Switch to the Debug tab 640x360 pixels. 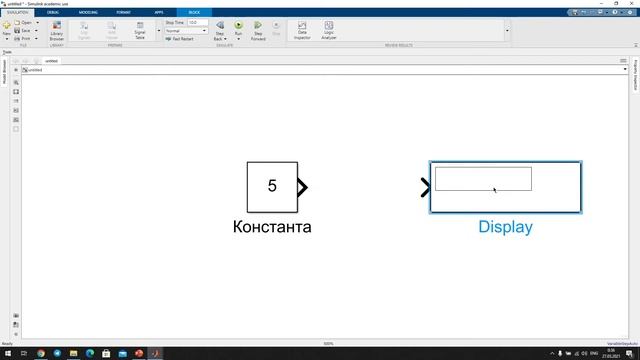53,13
